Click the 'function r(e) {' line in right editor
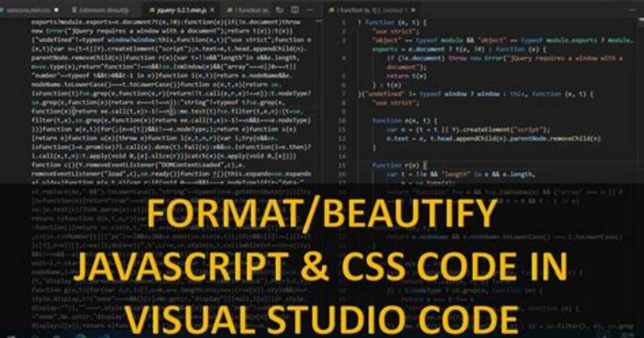Viewport: 644px width, 338px height. pyautogui.click(x=399, y=165)
